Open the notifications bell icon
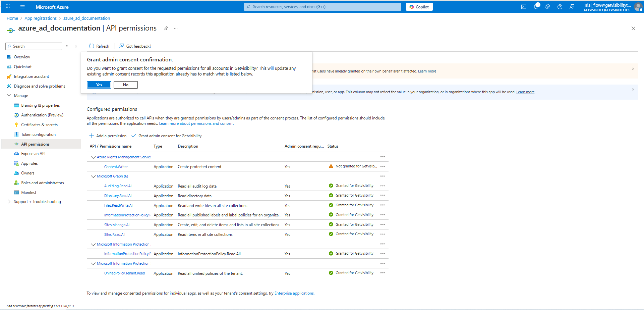Image resolution: width=644 pixels, height=310 pixels. coord(536,7)
